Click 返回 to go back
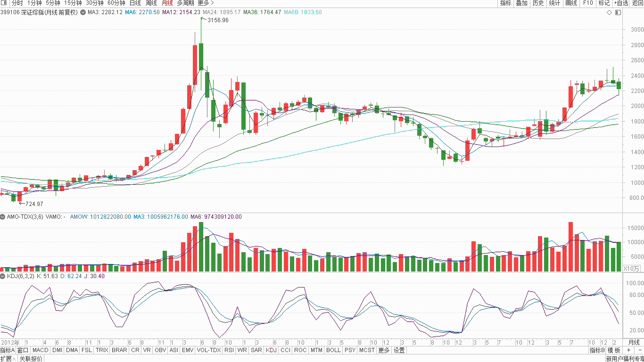644x362 pixels. click(637, 3)
